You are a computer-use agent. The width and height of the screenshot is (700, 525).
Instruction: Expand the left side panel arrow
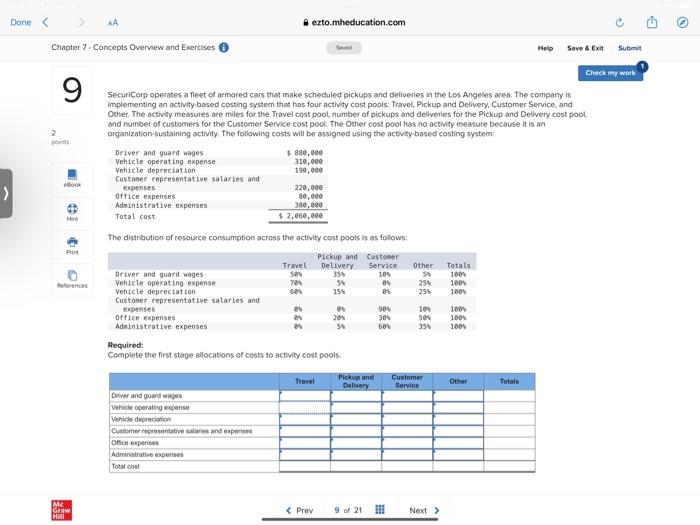pos(6,193)
